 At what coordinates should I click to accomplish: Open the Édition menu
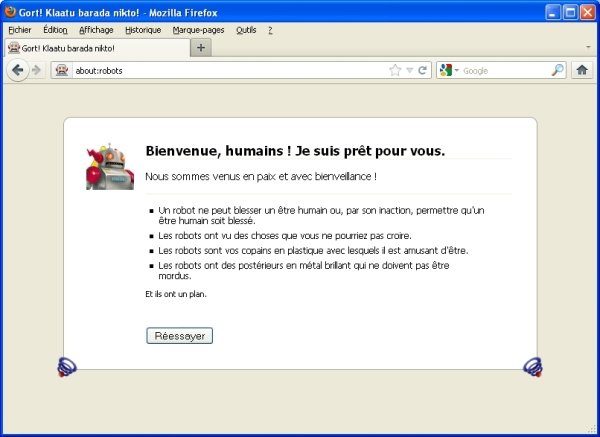[x=55, y=30]
